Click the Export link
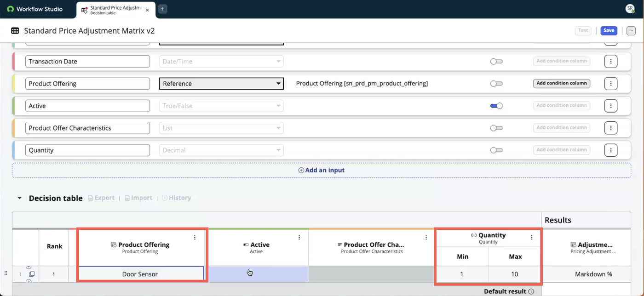This screenshot has height=296, width=644. (101, 198)
